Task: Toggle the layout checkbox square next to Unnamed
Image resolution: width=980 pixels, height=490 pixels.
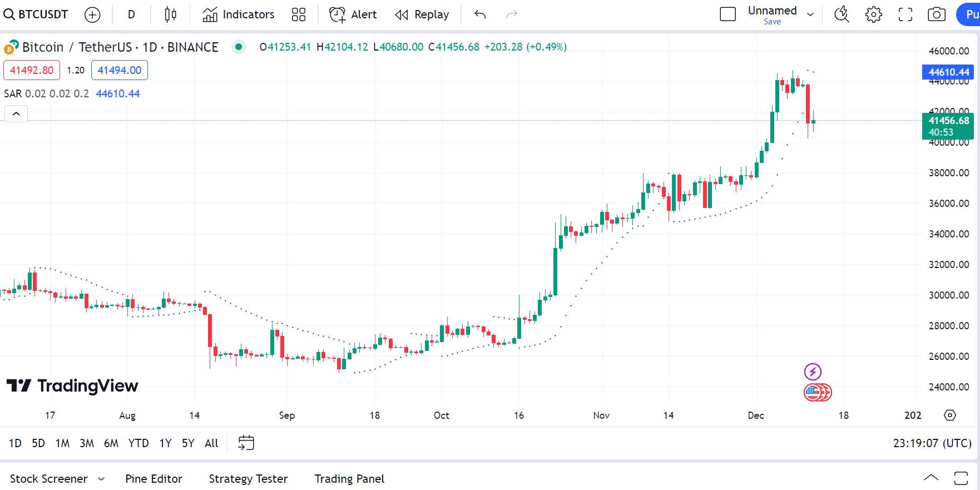Action: [727, 14]
